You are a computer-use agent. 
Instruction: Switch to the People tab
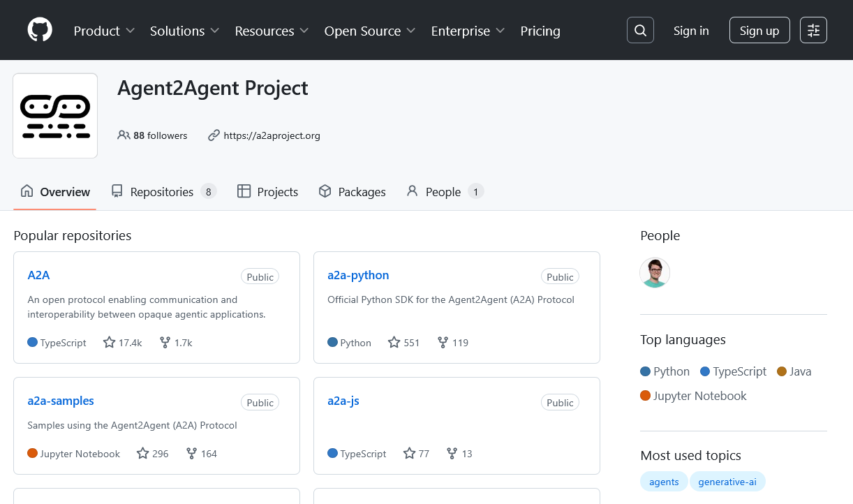click(445, 192)
